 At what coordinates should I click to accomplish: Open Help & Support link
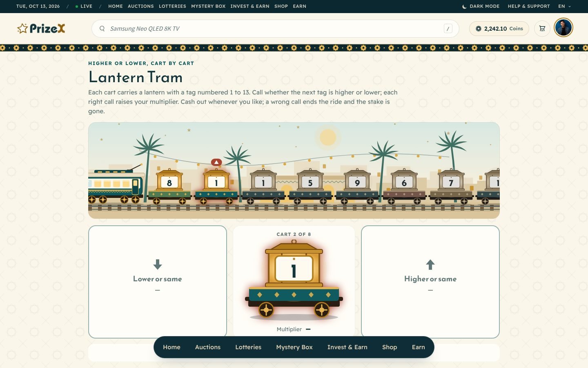(x=529, y=7)
